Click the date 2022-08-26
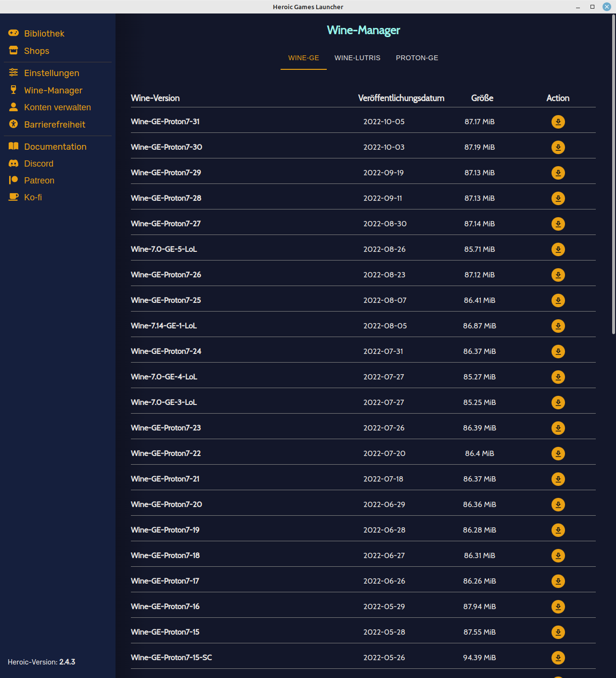Screen dimensions: 616x678 [385, 249]
